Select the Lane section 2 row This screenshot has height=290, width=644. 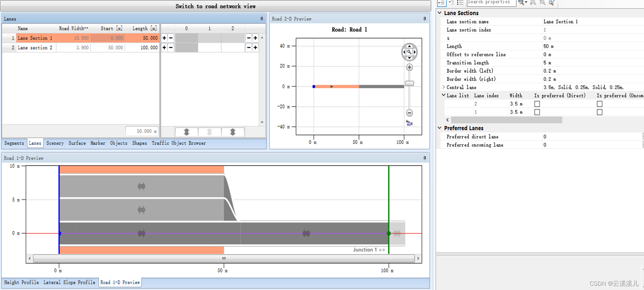(x=81, y=47)
